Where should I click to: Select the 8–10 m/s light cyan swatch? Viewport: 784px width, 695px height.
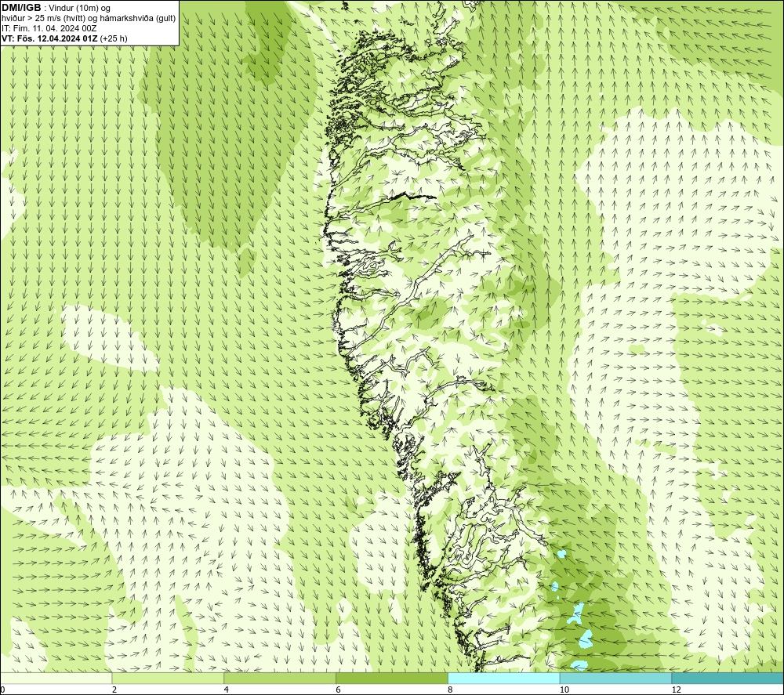(504, 678)
